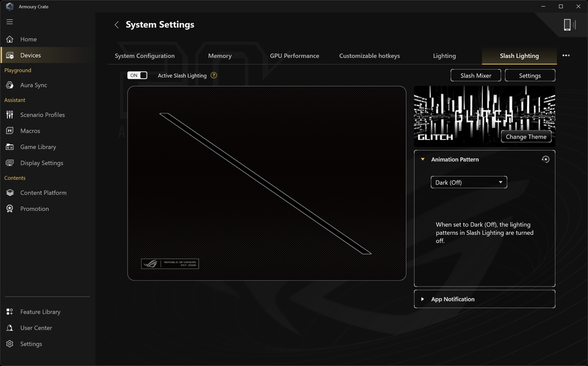Go to the Lighting tab

pyautogui.click(x=445, y=56)
